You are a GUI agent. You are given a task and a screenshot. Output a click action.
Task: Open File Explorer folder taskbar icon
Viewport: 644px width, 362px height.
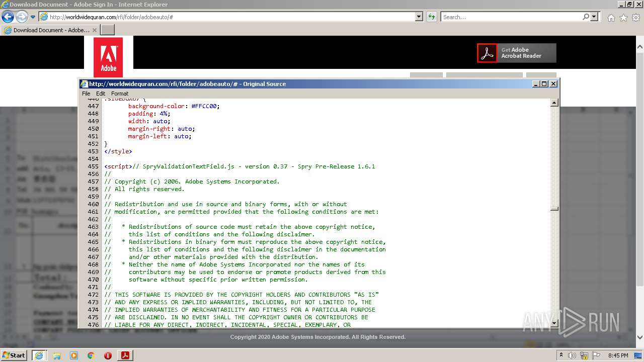point(57,355)
